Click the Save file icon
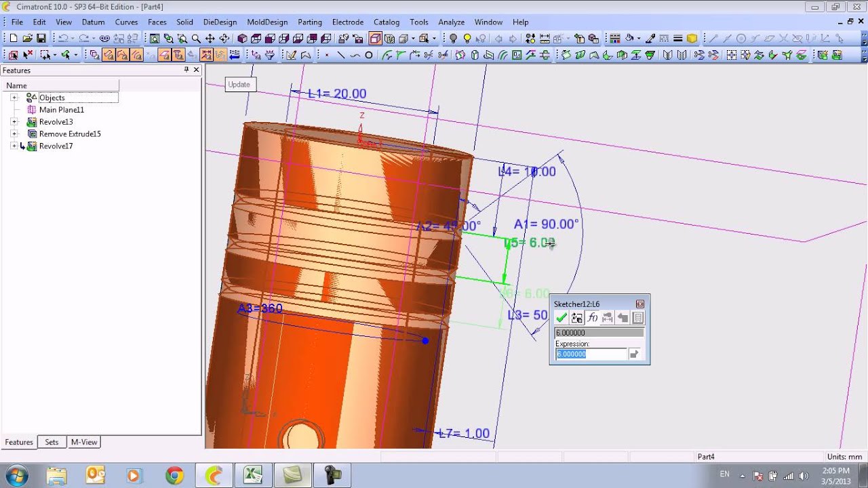The width and height of the screenshot is (868, 488). click(41, 39)
